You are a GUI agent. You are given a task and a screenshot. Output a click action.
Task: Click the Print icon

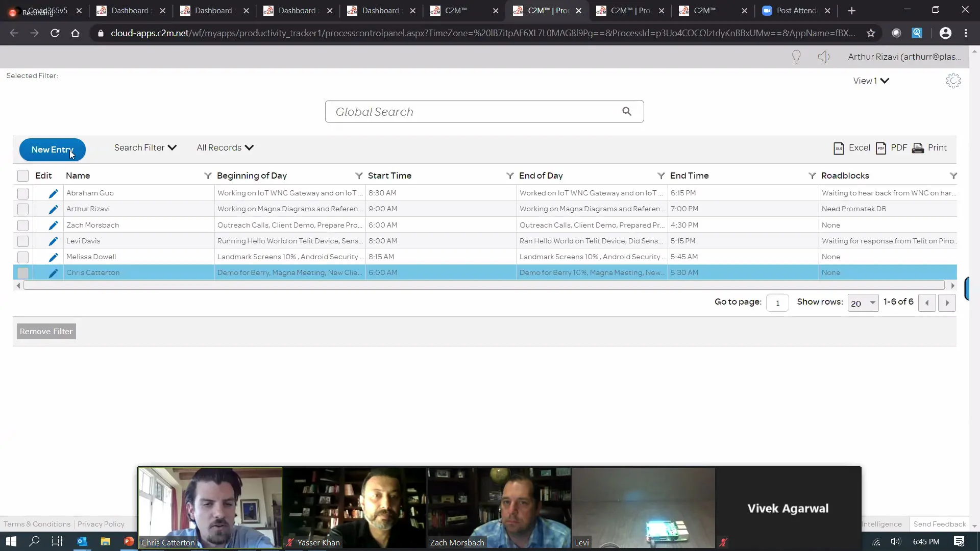click(918, 148)
